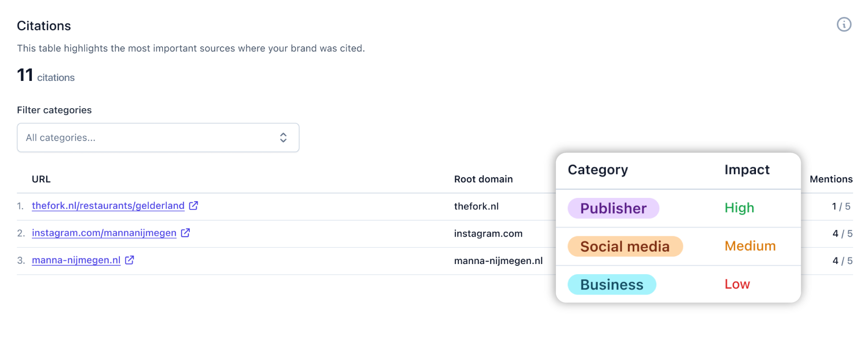Screen dimensions: 868x338
Task: Open the manna-nijmegen.nl link
Action: (76, 260)
